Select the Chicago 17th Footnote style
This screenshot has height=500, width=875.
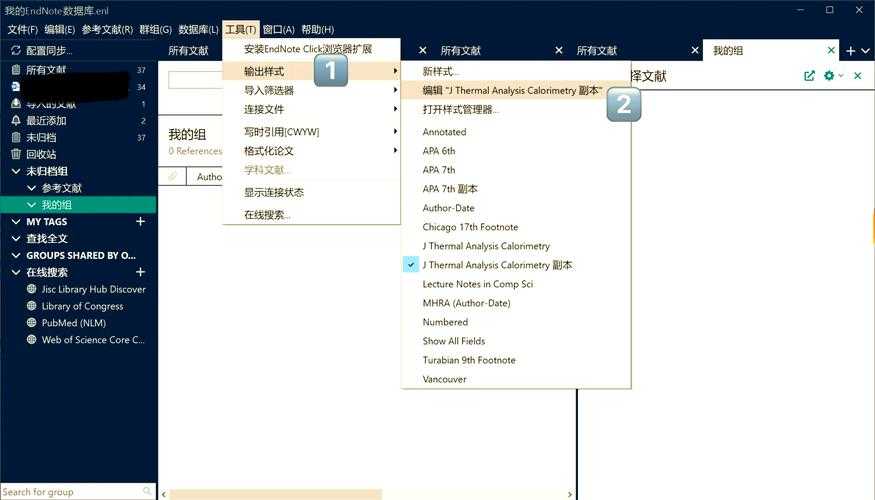click(x=470, y=227)
